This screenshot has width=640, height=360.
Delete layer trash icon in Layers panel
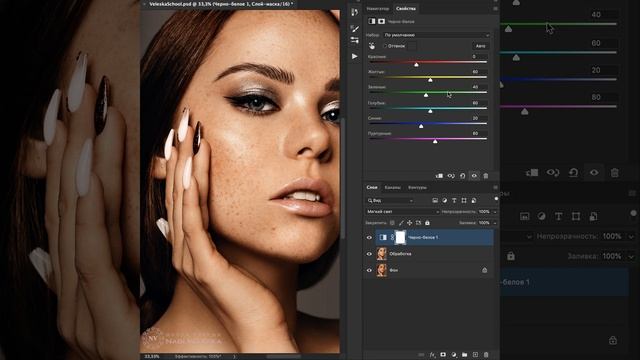click(x=486, y=355)
